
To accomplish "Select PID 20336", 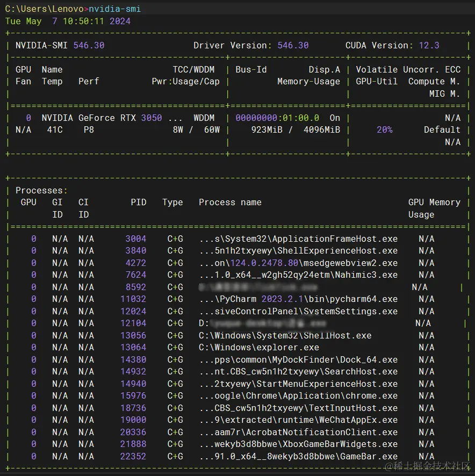I will (x=133, y=432).
